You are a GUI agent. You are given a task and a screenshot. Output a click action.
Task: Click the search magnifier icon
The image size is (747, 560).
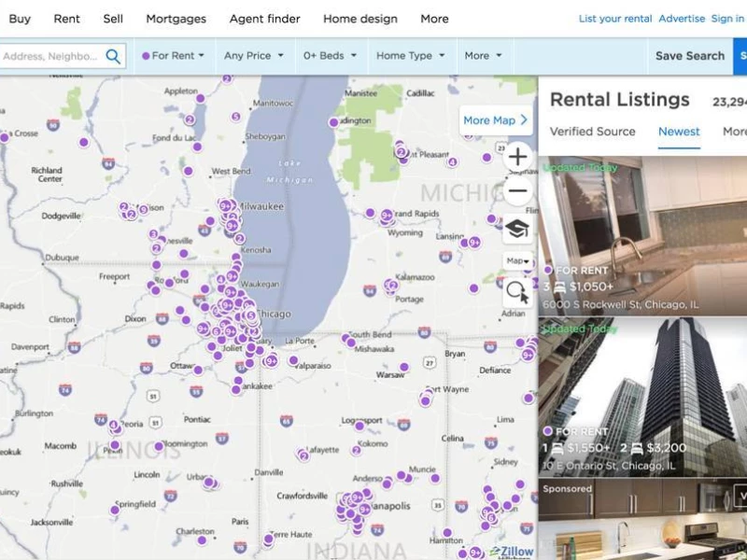(113, 56)
